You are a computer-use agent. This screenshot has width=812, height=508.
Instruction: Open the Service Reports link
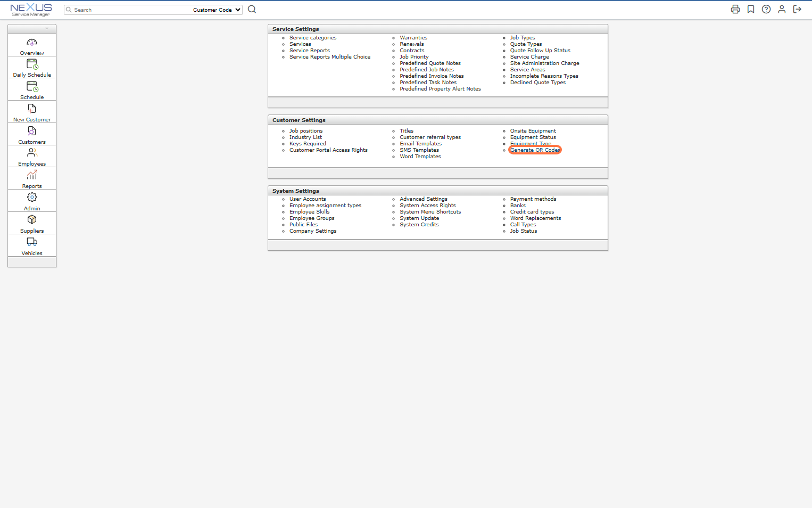point(310,51)
